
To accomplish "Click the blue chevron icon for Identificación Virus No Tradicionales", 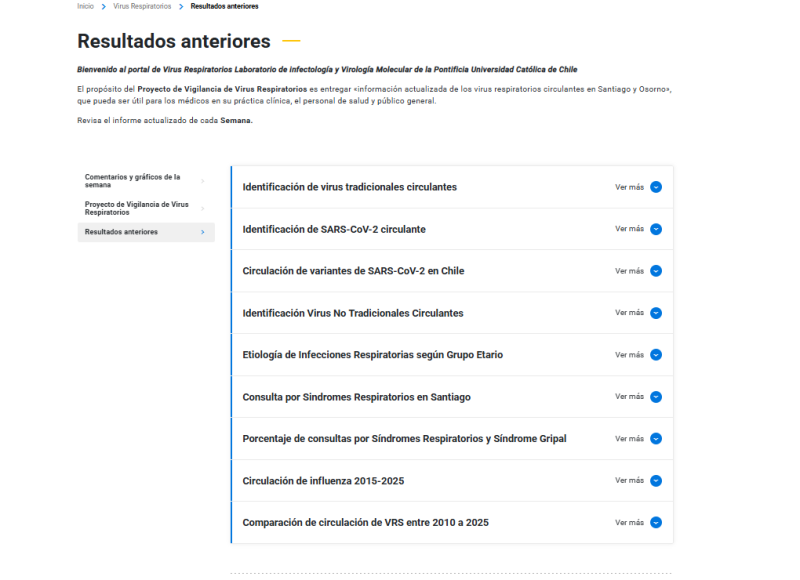I will pyautogui.click(x=656, y=313).
